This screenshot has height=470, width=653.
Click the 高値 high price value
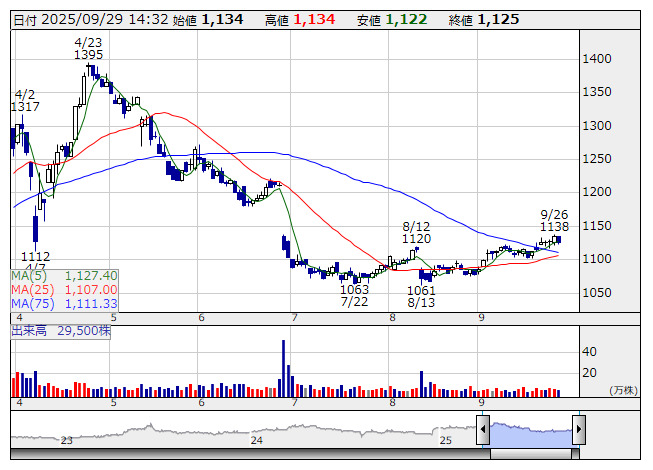pyautogui.click(x=313, y=19)
